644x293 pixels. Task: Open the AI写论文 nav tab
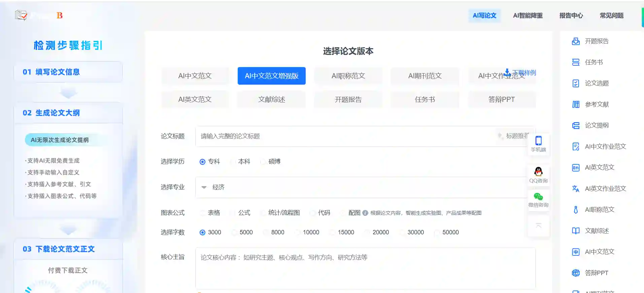(484, 16)
